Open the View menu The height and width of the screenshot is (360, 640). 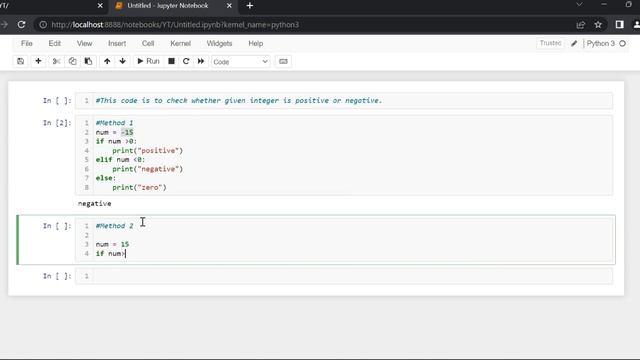click(84, 44)
